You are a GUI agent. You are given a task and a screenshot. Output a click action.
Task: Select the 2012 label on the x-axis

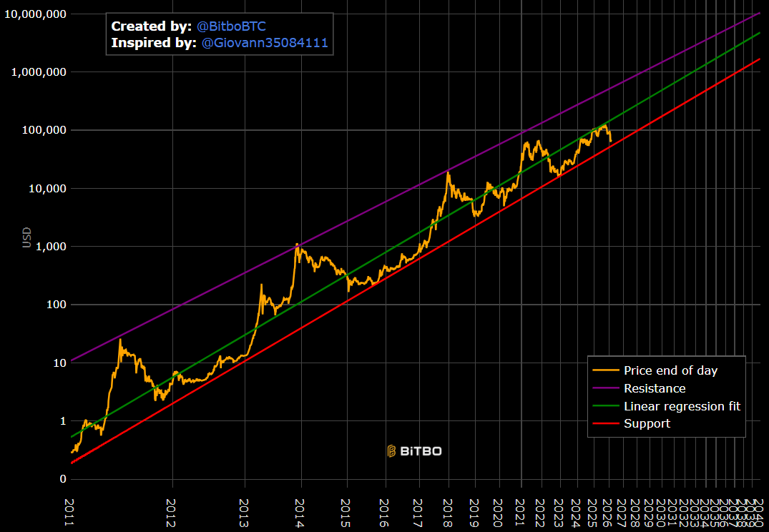(171, 513)
